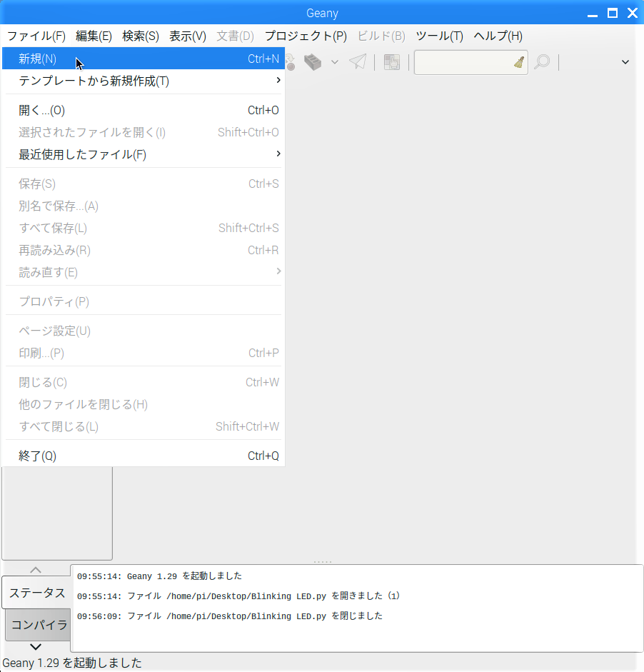Click the status bar text 'Geany 1.29 を起動しました'
The height and width of the screenshot is (672, 644).
(72, 663)
